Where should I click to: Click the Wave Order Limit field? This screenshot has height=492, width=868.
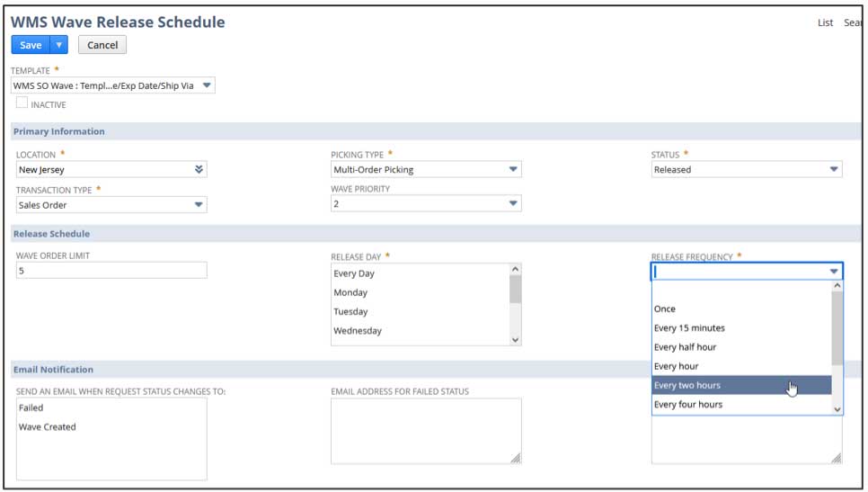pos(111,271)
